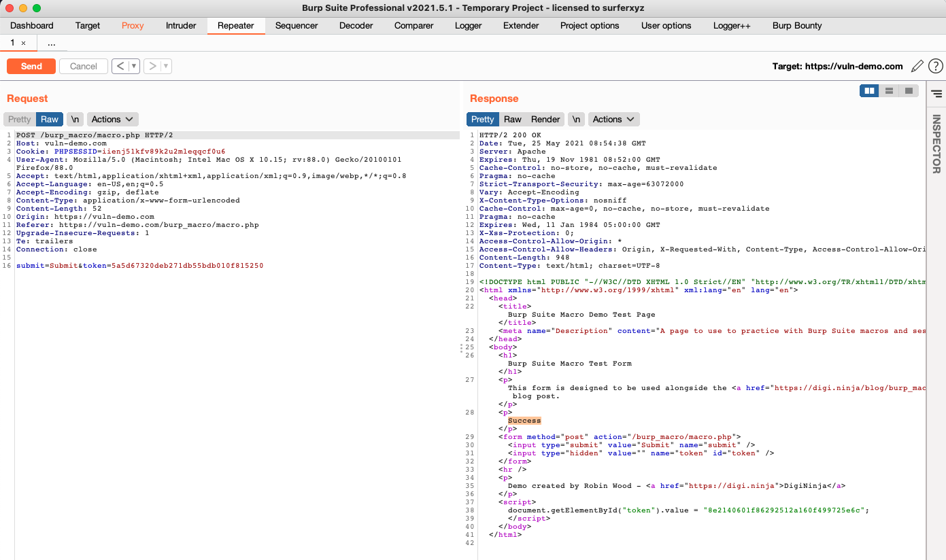Switch to the Logger++ tab
The image size is (946, 560).
(x=732, y=26)
